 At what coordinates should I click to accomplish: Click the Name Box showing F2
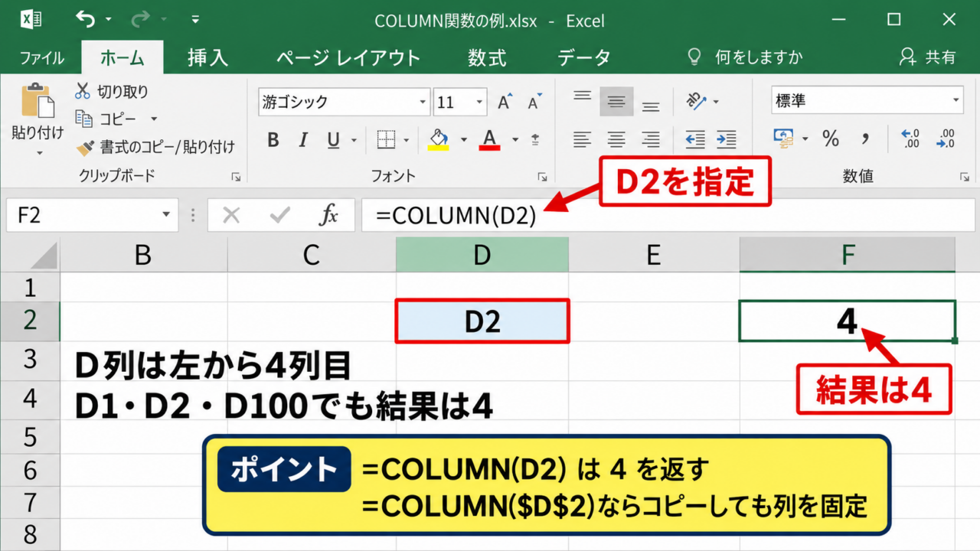coord(92,215)
